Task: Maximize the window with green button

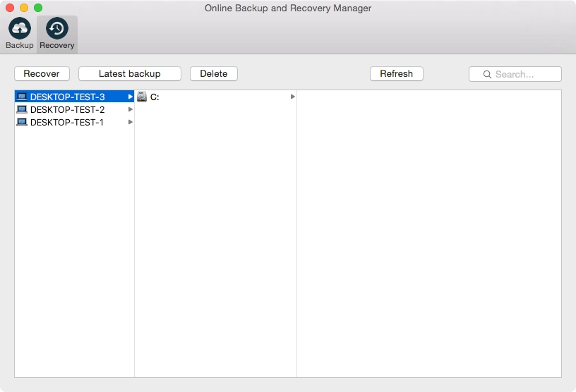Action: (38, 8)
